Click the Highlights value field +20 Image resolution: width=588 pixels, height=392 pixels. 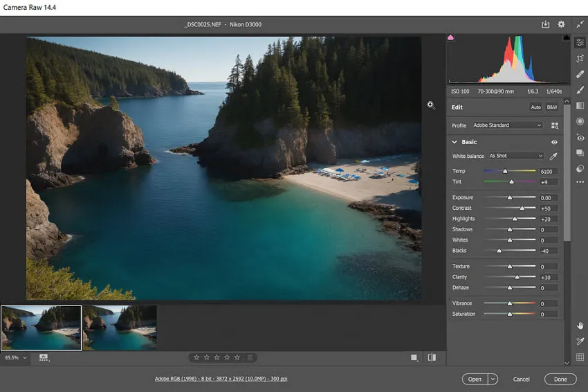[x=549, y=220]
